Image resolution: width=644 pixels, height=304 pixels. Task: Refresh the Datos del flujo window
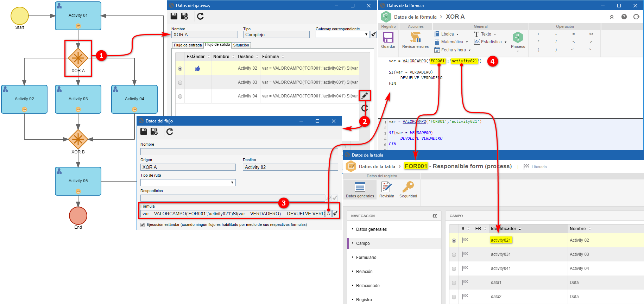point(170,131)
